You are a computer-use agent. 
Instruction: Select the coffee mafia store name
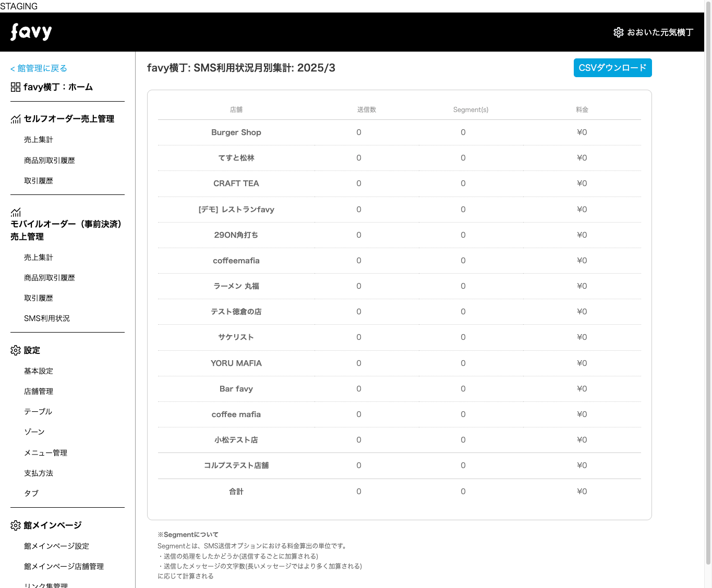click(236, 414)
